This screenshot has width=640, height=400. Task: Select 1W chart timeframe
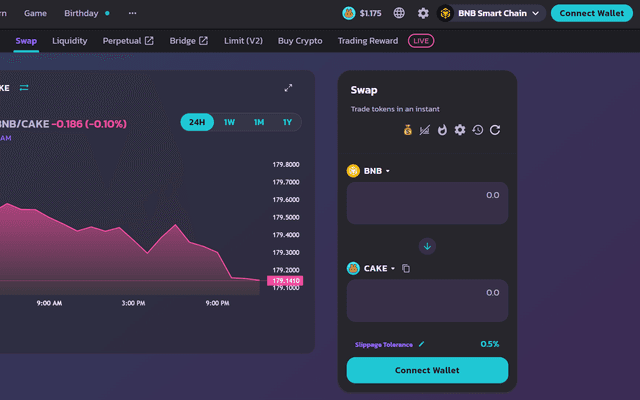click(229, 122)
